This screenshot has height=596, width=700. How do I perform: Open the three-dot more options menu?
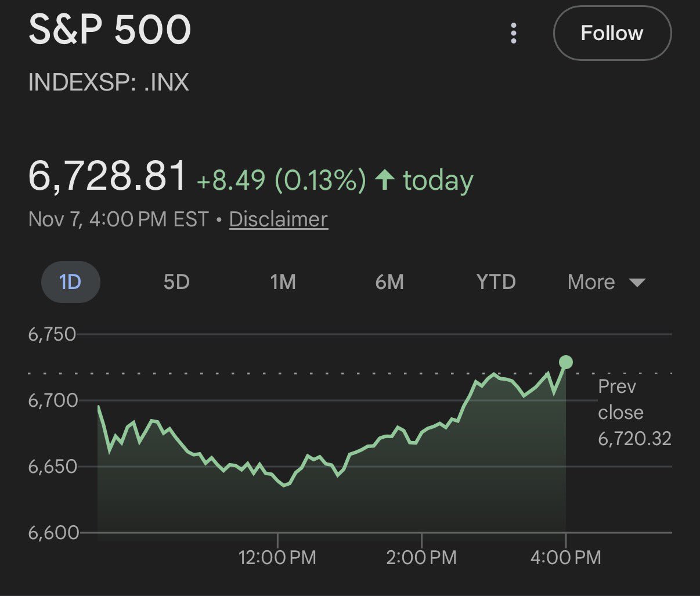[513, 34]
